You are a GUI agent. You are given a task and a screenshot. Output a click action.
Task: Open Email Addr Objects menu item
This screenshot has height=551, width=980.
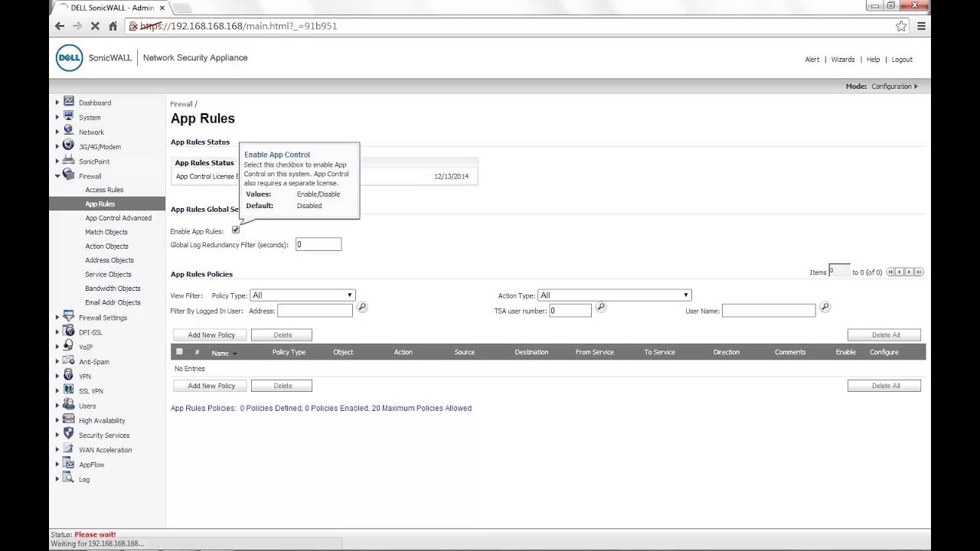113,302
